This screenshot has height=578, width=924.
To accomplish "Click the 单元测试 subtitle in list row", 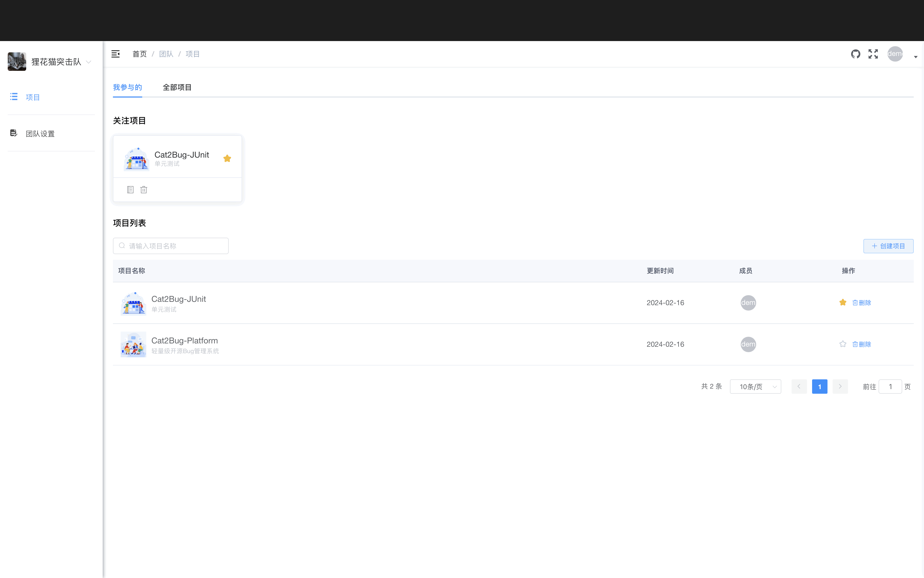I will click(x=163, y=310).
